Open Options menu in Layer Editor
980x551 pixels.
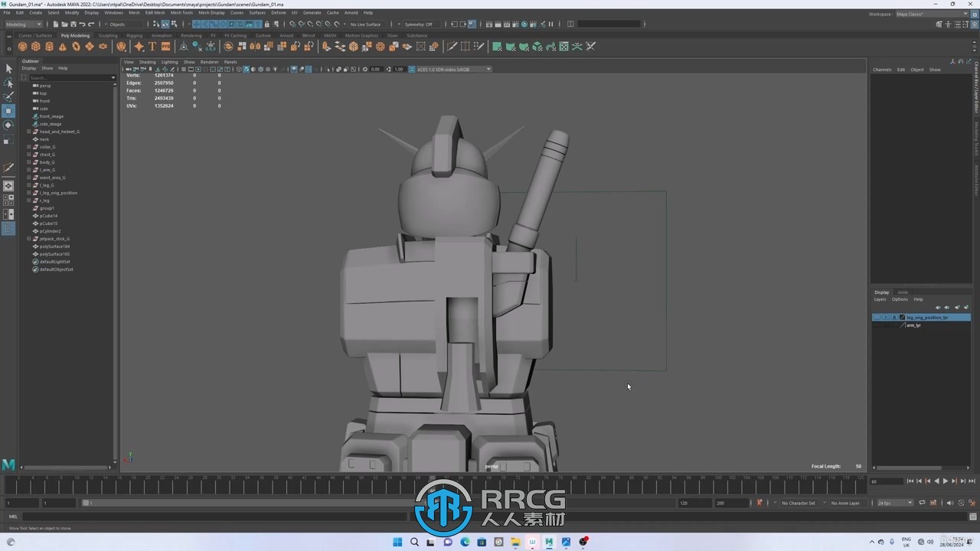tap(900, 299)
